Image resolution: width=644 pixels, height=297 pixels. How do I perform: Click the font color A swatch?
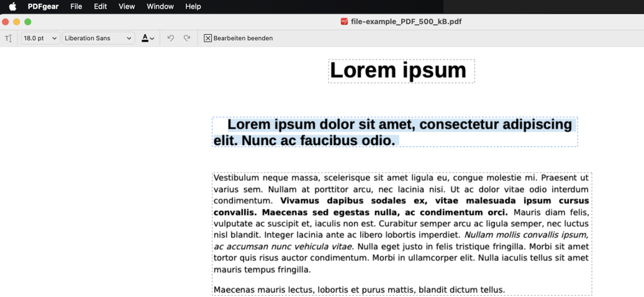pos(145,38)
